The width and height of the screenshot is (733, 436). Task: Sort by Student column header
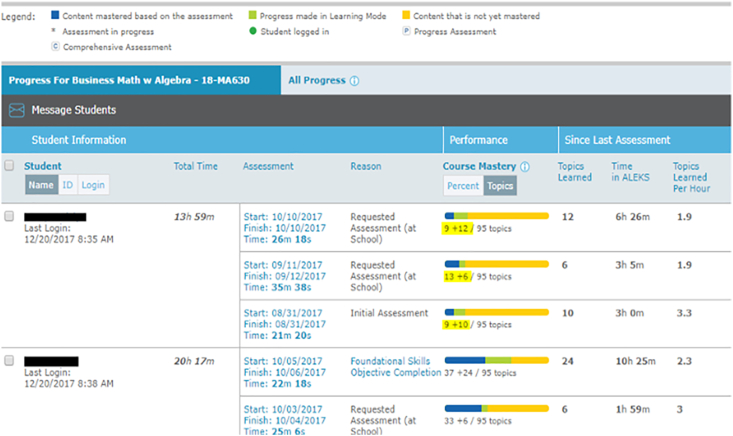pyautogui.click(x=43, y=166)
